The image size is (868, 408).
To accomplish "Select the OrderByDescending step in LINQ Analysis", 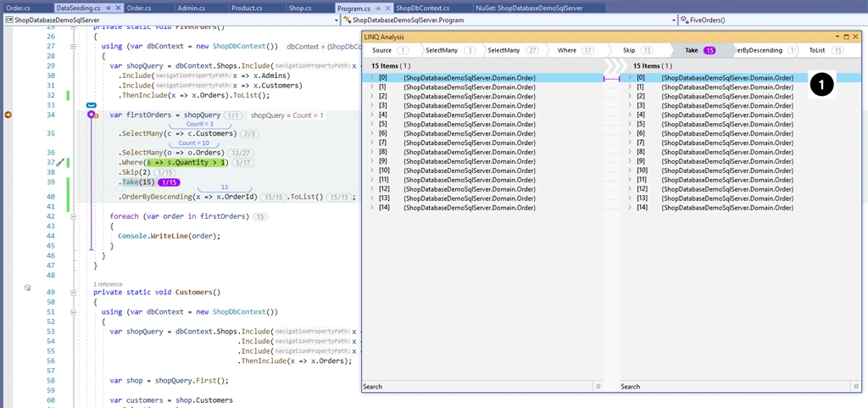I will 765,50.
